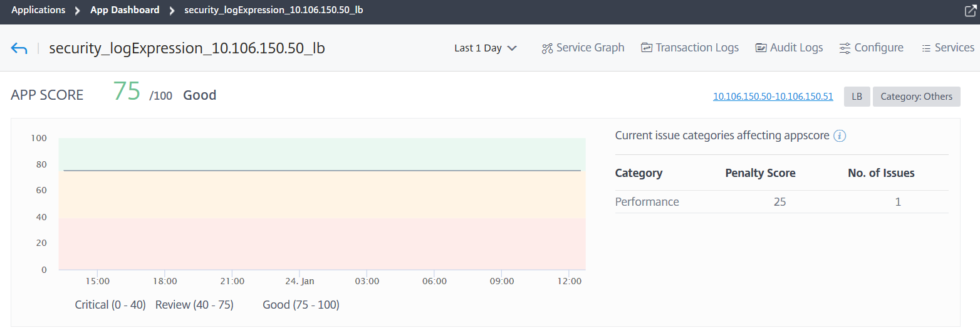Click the Transaction Logs icon
Viewport: 980px width, 330px height.
(x=647, y=48)
